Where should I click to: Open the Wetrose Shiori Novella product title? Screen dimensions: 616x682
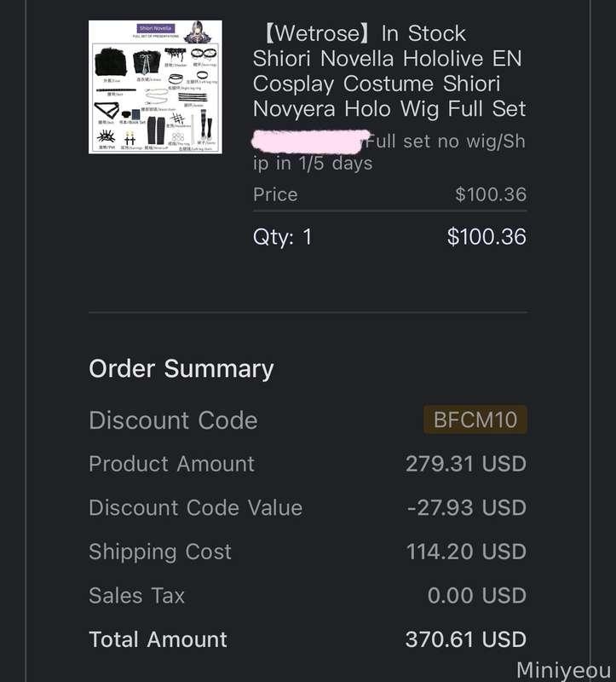389,71
